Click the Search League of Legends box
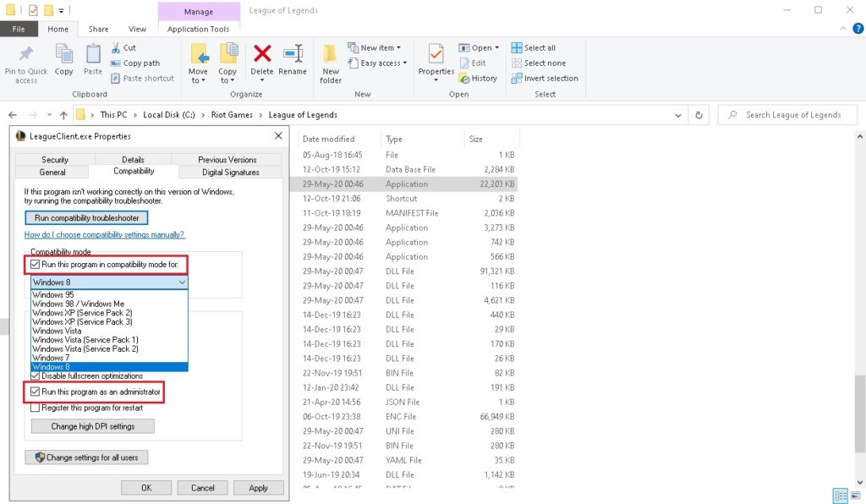866x504 pixels. pyautogui.click(x=787, y=115)
